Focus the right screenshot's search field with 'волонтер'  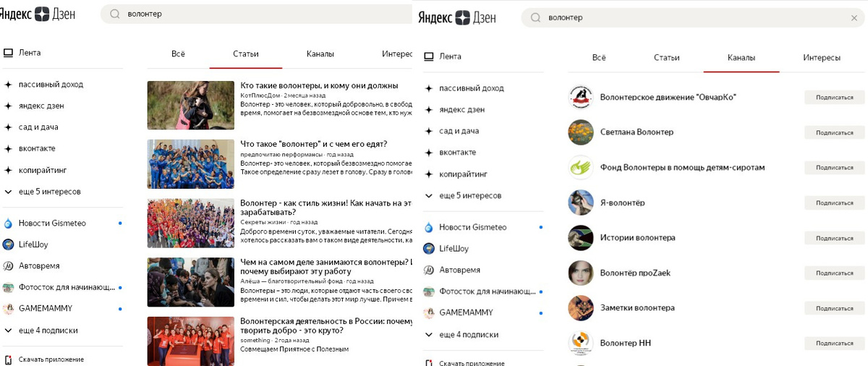pyautogui.click(x=693, y=17)
